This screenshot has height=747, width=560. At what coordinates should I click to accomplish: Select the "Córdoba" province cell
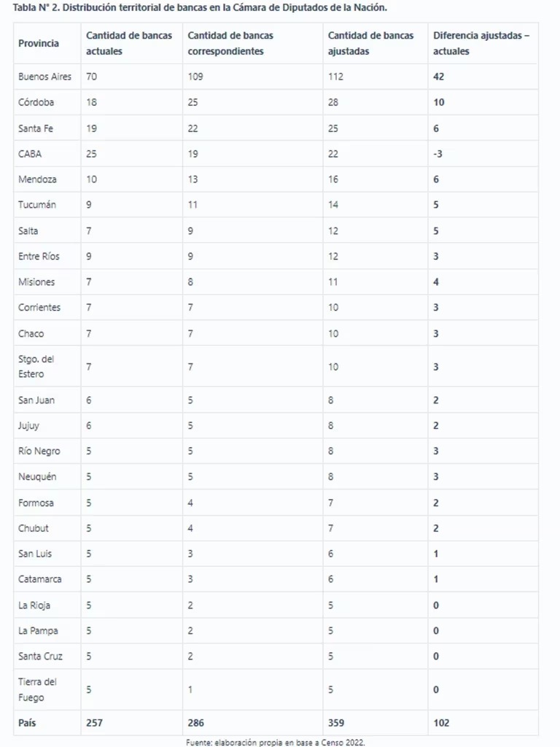(x=36, y=102)
